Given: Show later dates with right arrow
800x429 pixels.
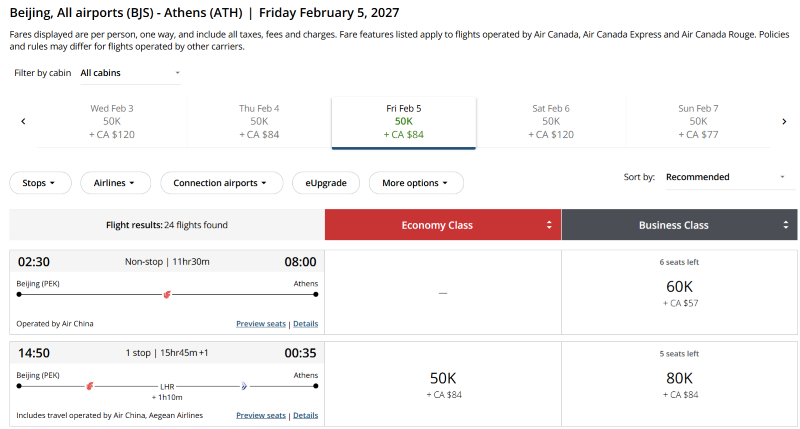Looking at the screenshot, I should point(784,121).
